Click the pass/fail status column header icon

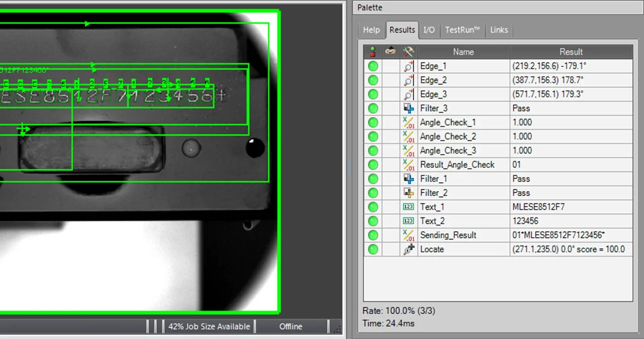point(373,52)
